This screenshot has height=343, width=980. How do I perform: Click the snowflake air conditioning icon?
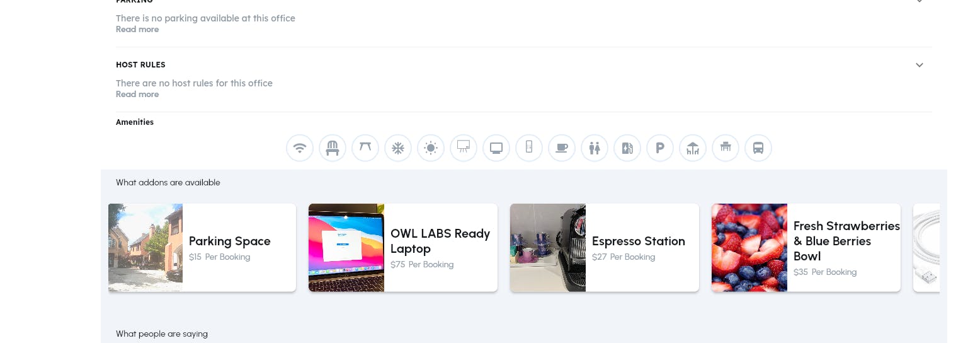click(x=398, y=148)
